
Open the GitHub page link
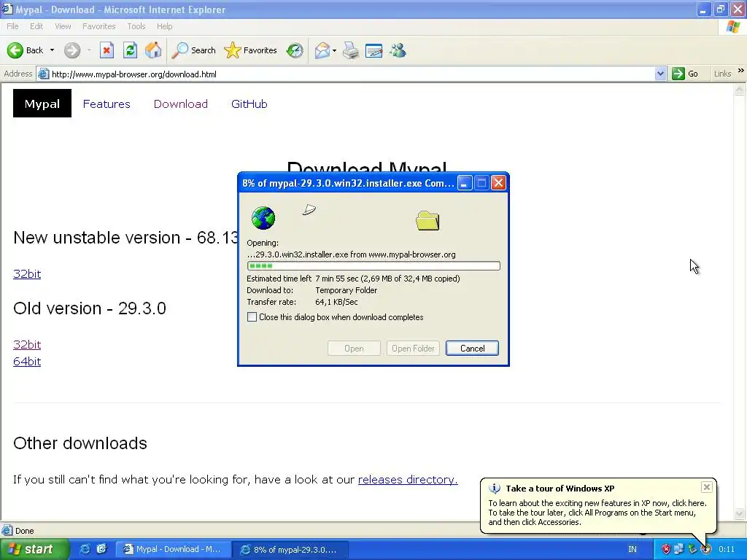249,104
